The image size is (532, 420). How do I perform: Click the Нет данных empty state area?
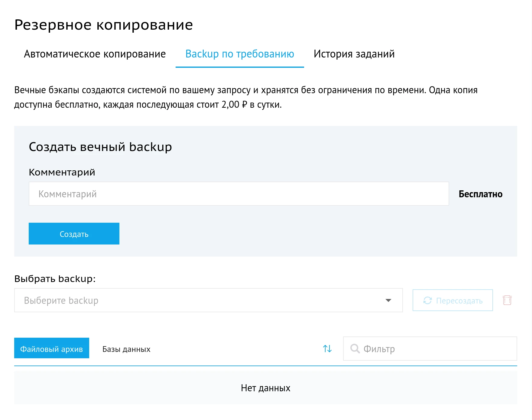(265, 388)
